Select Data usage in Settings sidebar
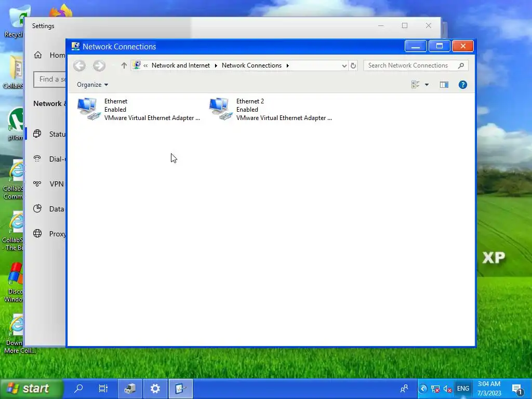 click(x=49, y=209)
